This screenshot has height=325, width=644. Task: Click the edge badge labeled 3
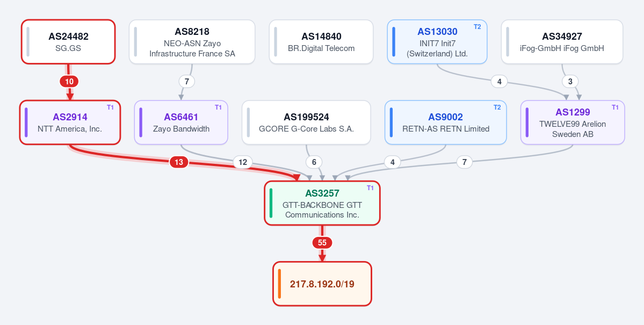click(570, 81)
